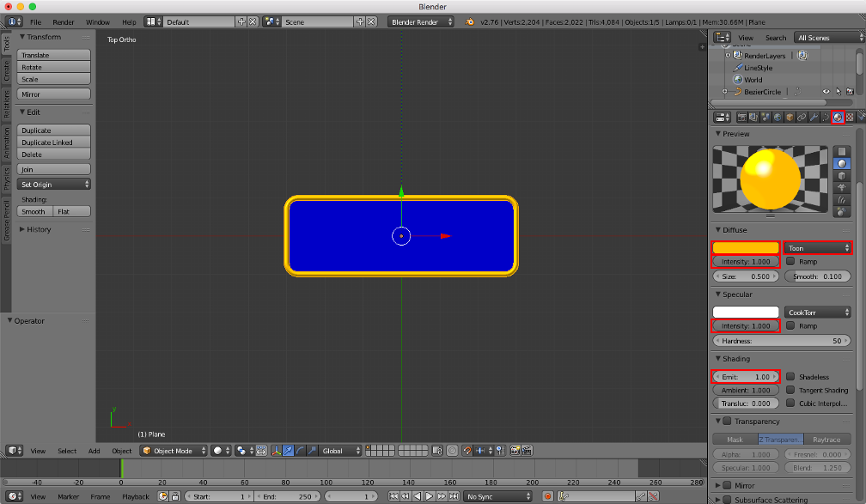Viewport: 866px width, 504px height.
Task: Enable Specular Ramp checkbox
Action: (x=790, y=325)
